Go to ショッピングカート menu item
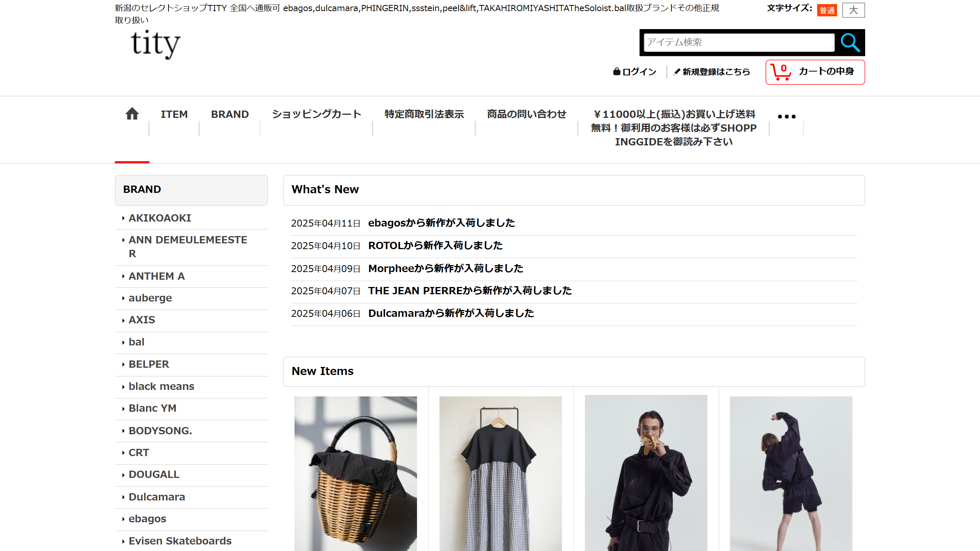The height and width of the screenshot is (551, 980). pyautogui.click(x=317, y=114)
